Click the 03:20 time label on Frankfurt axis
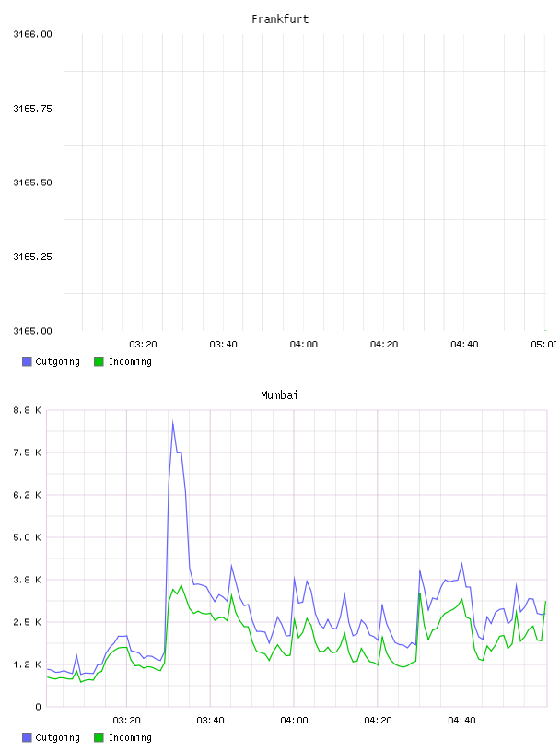The height and width of the screenshot is (752, 560). click(x=143, y=345)
